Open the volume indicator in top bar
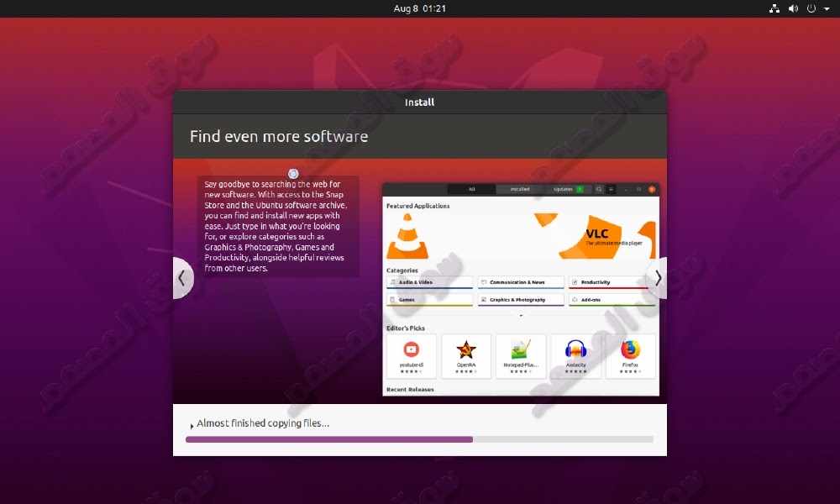Image resolution: width=840 pixels, height=504 pixels. coord(794,8)
